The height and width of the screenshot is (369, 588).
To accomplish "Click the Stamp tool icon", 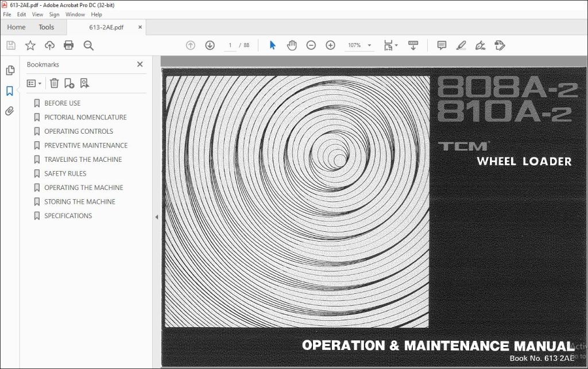I will pyautogui.click(x=500, y=45).
